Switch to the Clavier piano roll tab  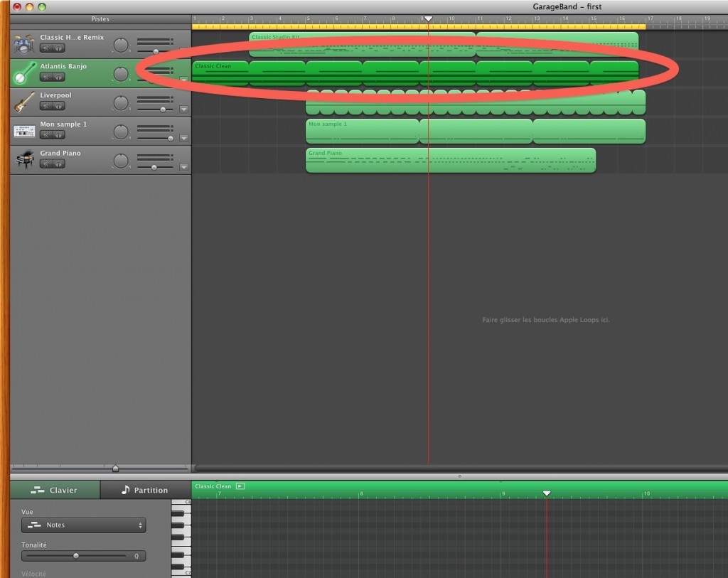(x=55, y=490)
